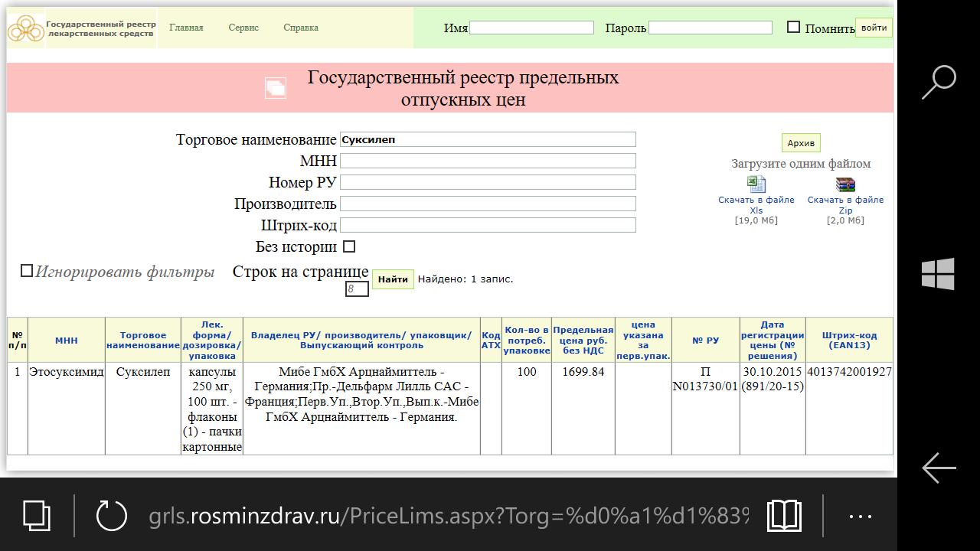The image size is (980, 551).
Task: Click the Скачать в файле Xls link
Action: point(756,205)
